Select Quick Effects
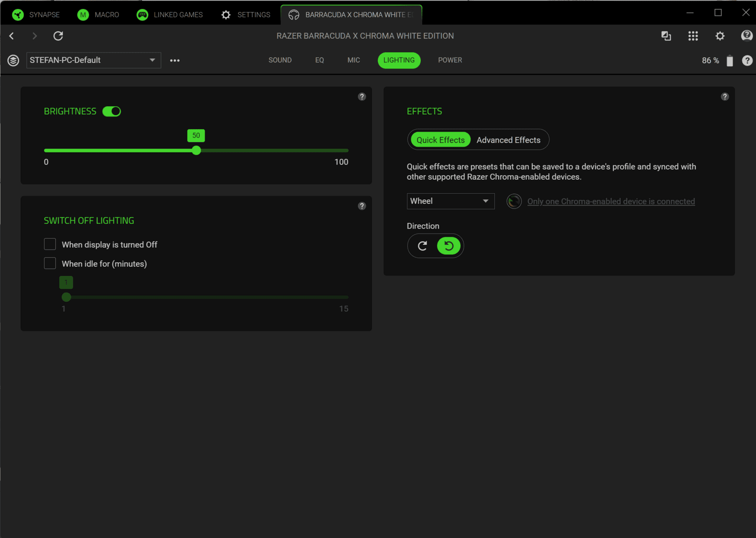Image resolution: width=756 pixels, height=538 pixels. pos(440,140)
